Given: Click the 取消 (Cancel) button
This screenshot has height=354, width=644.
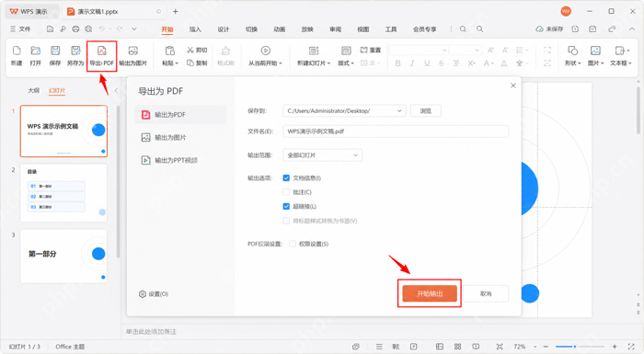Looking at the screenshot, I should click(x=486, y=293).
